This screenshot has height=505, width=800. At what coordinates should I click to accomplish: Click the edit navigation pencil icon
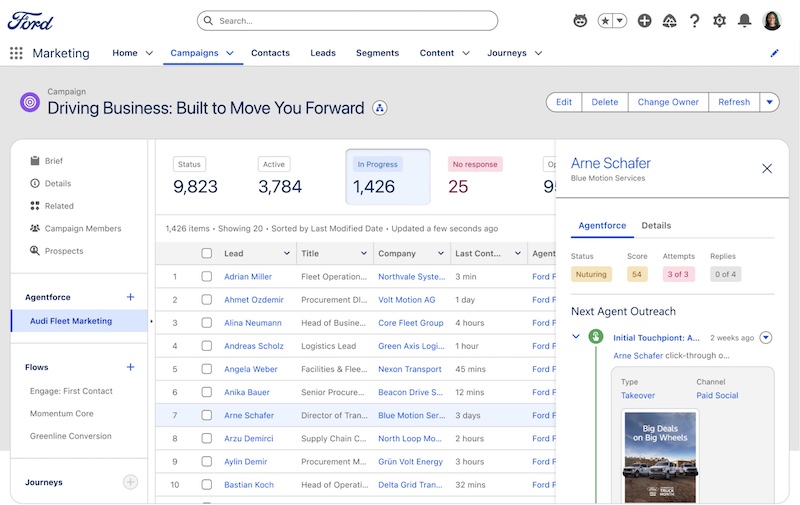point(774,53)
